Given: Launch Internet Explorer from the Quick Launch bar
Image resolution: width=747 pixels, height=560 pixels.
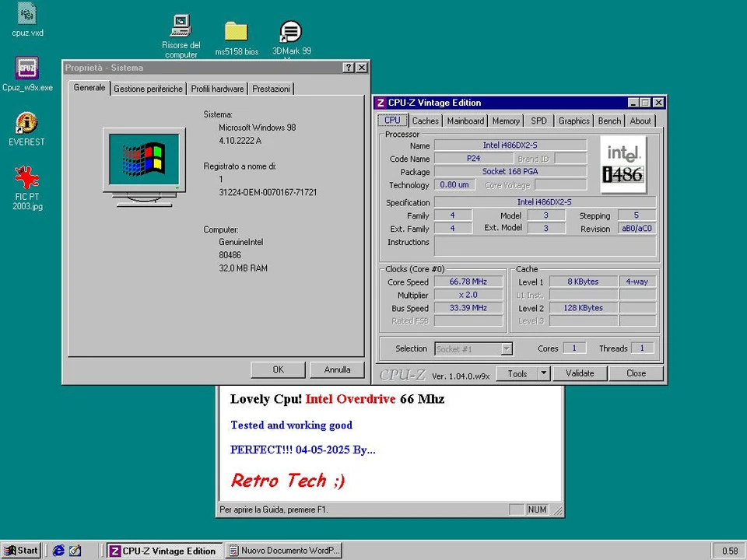Looking at the screenshot, I should click(58, 550).
